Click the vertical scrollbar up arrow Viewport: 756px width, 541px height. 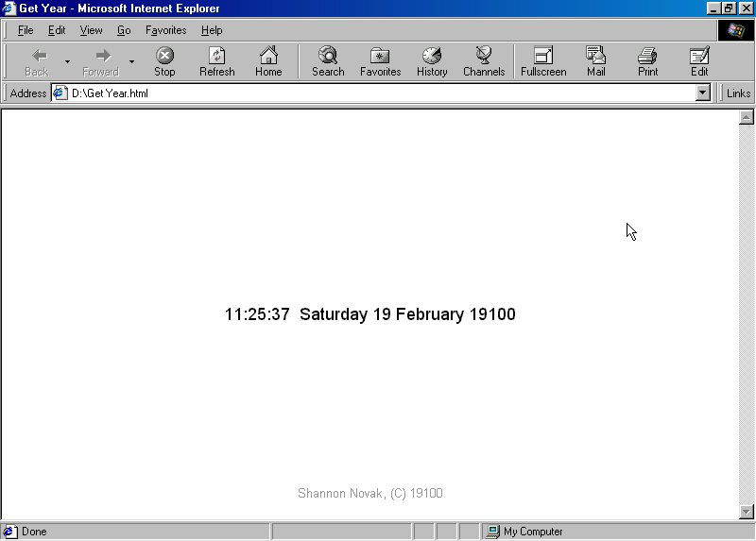pyautogui.click(x=746, y=117)
